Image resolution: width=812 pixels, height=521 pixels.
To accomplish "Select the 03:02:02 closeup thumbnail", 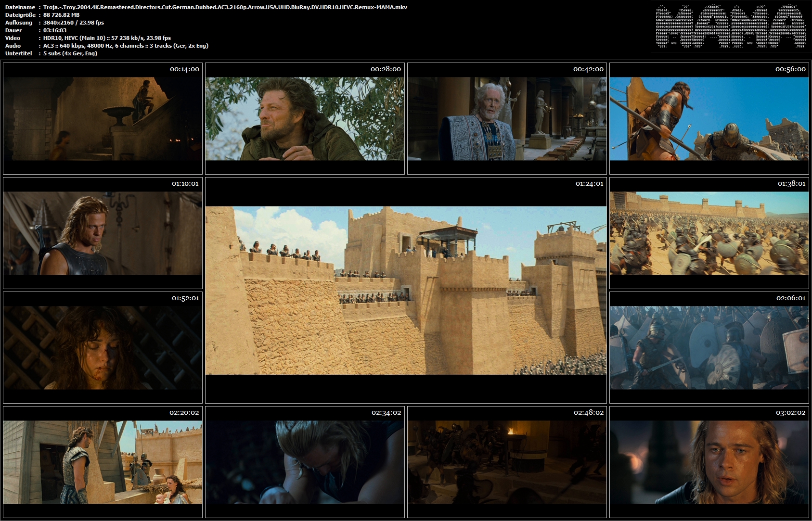I will pyautogui.click(x=709, y=462).
